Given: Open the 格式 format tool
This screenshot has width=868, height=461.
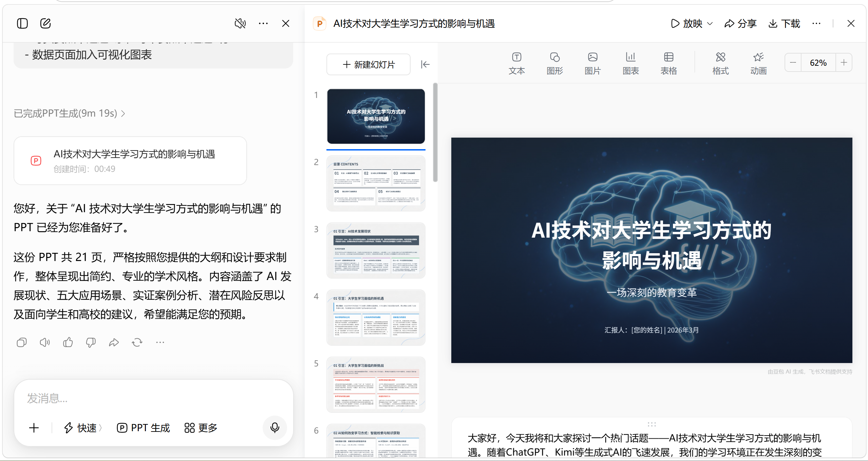Looking at the screenshot, I should [x=721, y=63].
